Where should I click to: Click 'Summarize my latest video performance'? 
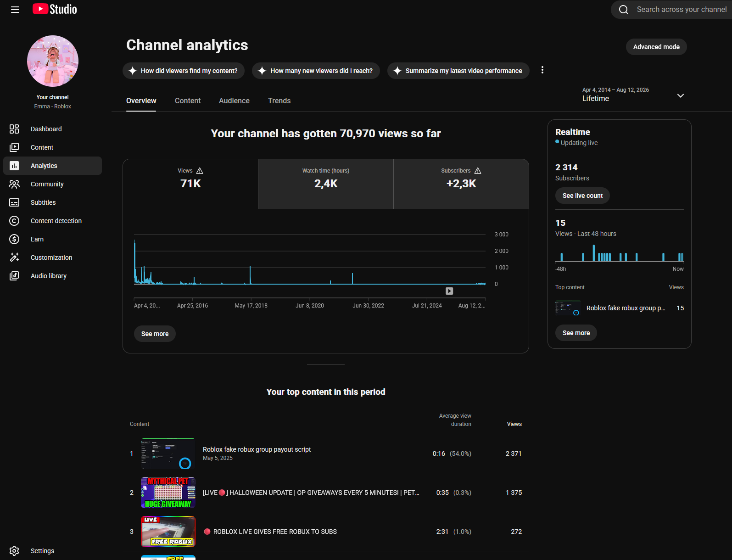458,71
